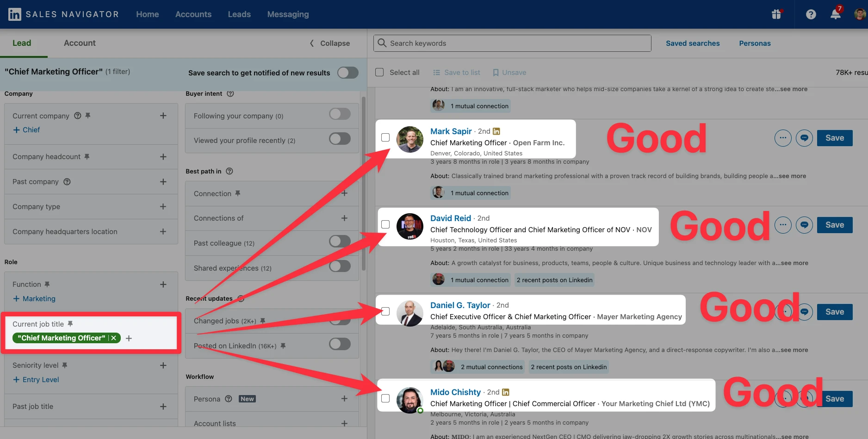This screenshot has height=439, width=868.
Task: Open the profile avatar menu
Action: pos(860,14)
